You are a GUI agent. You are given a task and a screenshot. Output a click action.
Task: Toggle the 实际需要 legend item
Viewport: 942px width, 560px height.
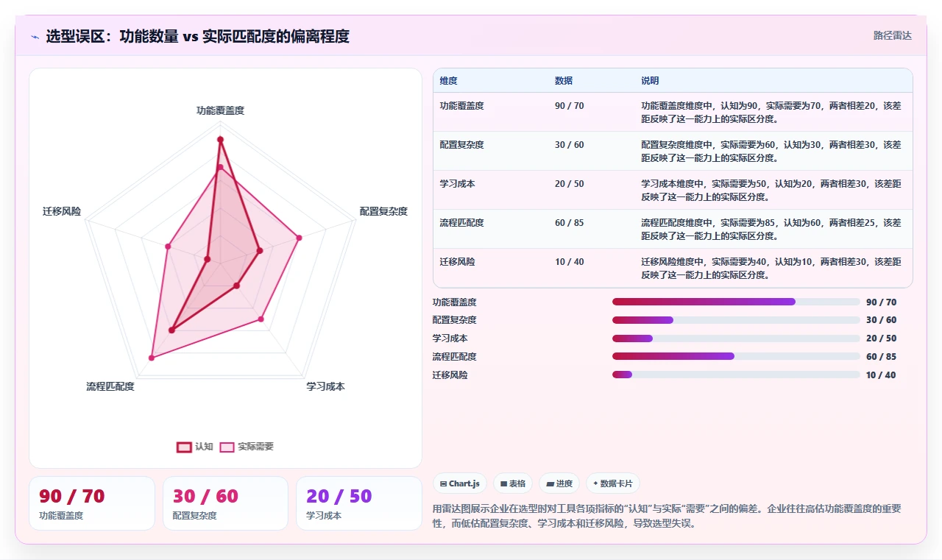click(247, 447)
